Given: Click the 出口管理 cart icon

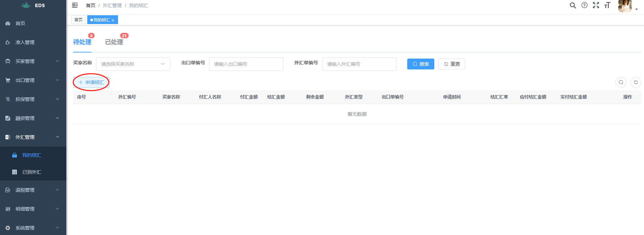Looking at the screenshot, I should [x=8, y=80].
